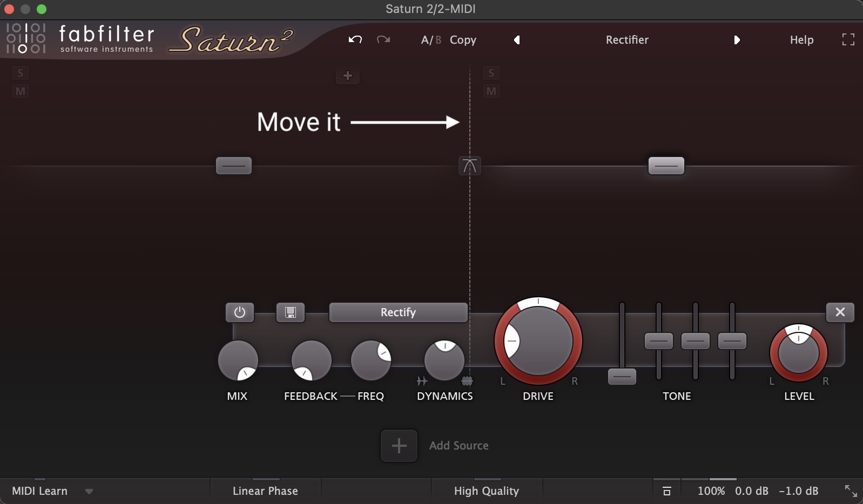
Task: Click the -1.0 dB output level
Action: 798,491
